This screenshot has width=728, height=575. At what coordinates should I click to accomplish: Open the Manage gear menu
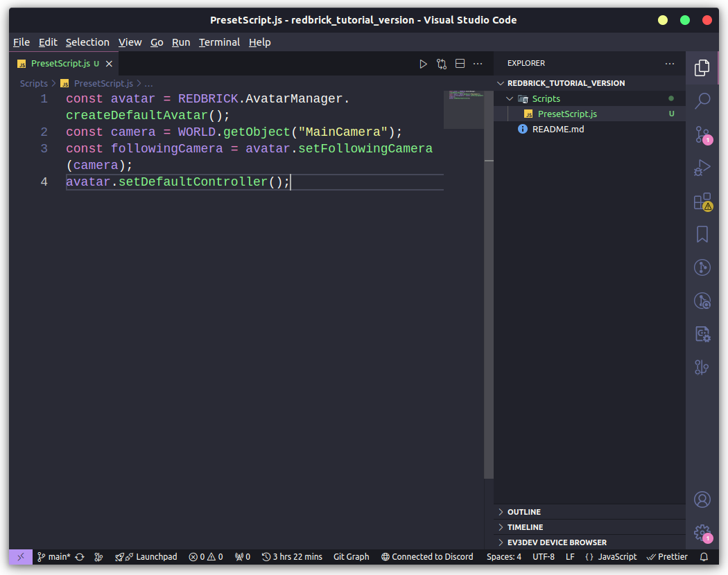click(x=702, y=533)
